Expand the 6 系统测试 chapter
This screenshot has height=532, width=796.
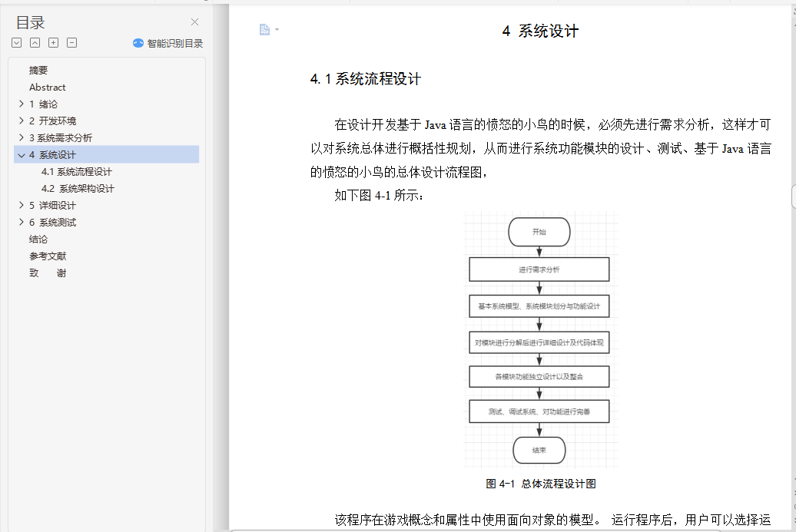(21, 222)
